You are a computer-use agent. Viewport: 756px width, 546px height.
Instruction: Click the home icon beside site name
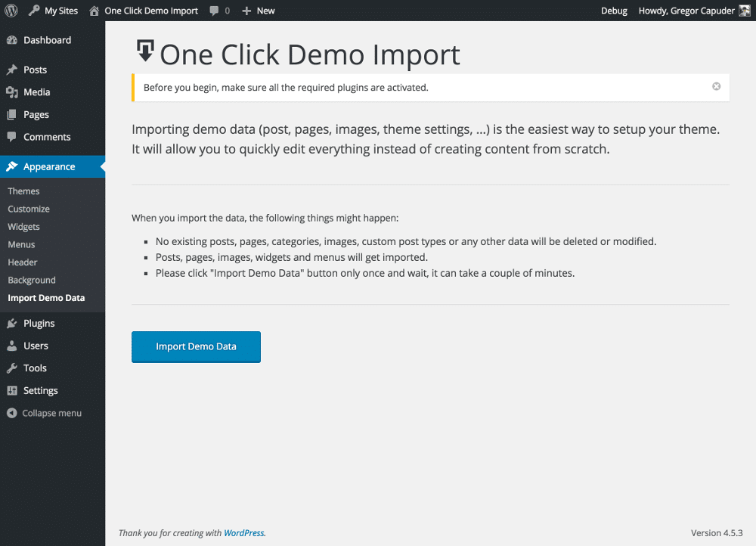click(94, 11)
